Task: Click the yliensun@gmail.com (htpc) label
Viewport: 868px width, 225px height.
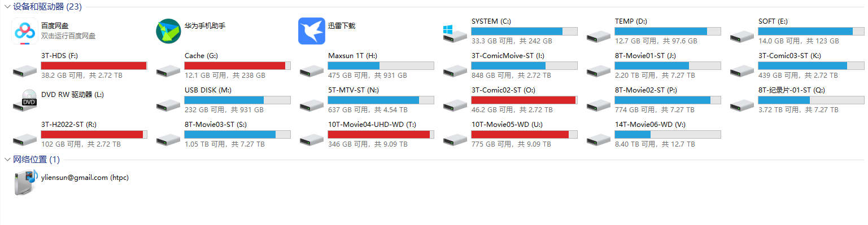Action: 85,177
